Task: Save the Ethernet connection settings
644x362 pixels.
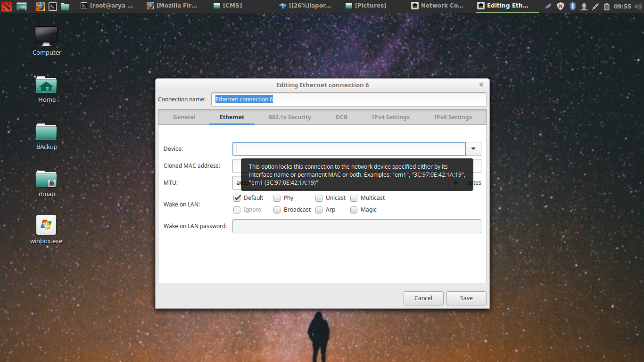Action: click(x=466, y=298)
